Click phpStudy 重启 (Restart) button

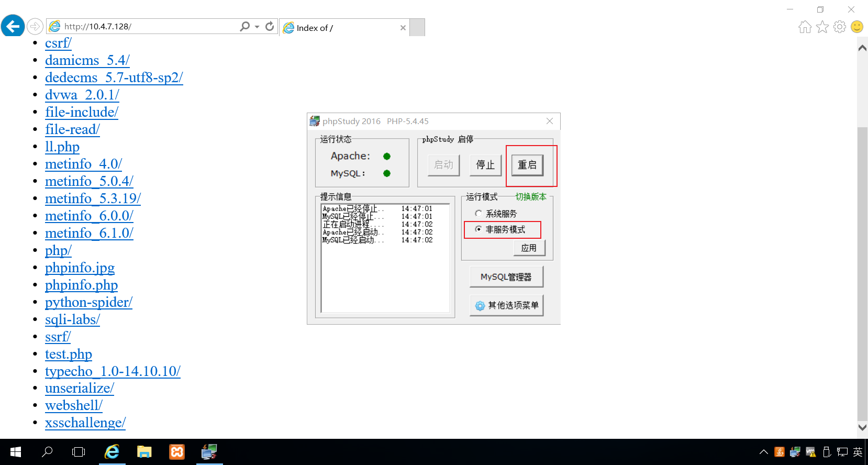point(527,165)
